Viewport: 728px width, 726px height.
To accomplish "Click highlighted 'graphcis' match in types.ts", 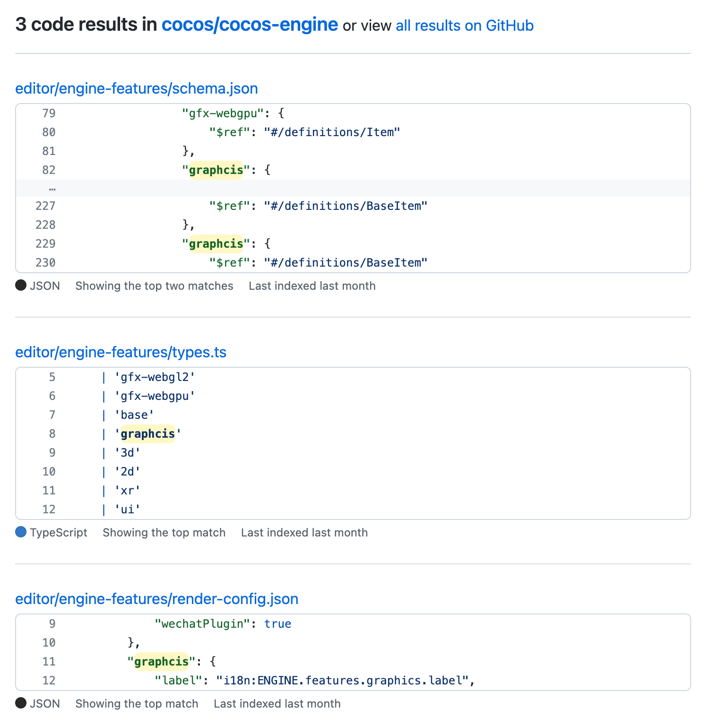I will click(x=148, y=434).
